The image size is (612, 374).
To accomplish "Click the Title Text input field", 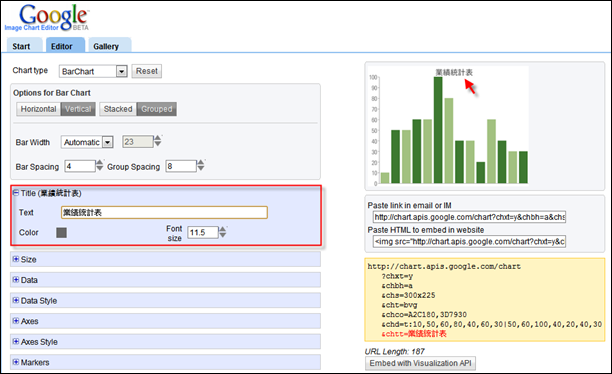I will [164, 212].
